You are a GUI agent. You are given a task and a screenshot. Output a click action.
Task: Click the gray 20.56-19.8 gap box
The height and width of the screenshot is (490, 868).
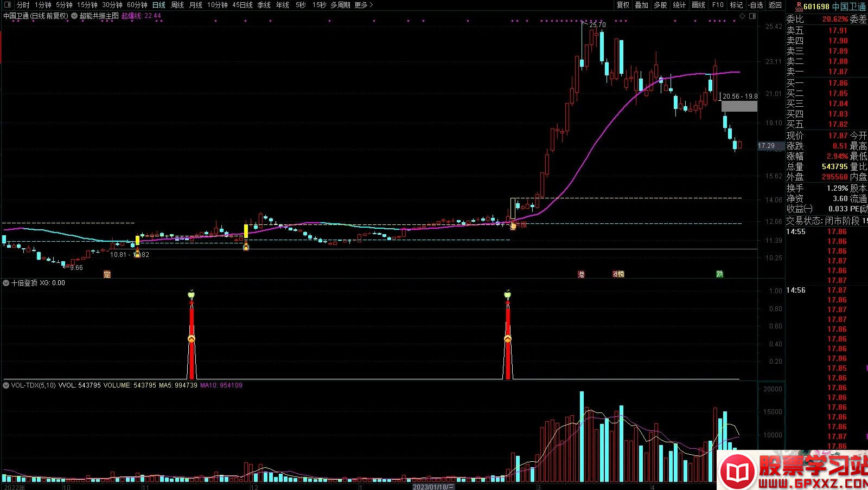click(739, 106)
